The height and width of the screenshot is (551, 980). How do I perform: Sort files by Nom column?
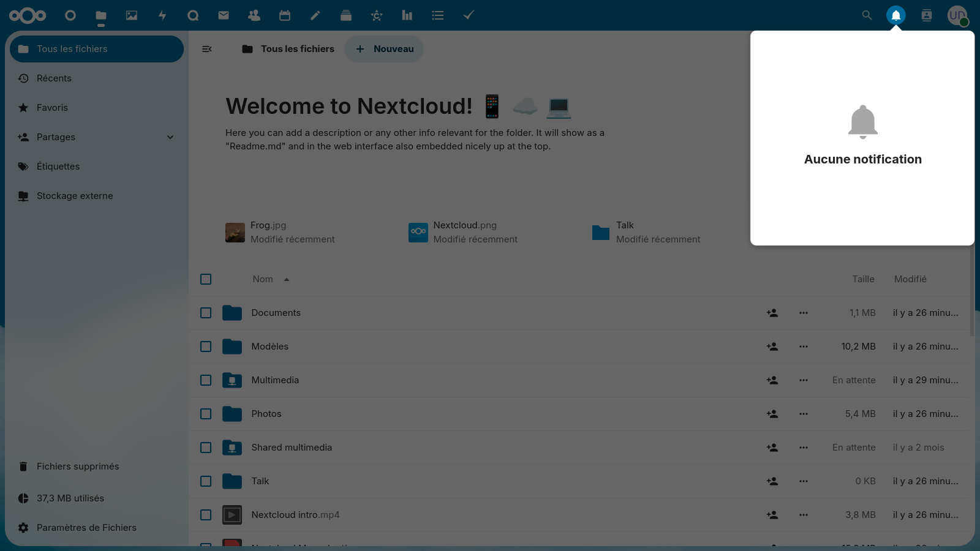tap(271, 279)
